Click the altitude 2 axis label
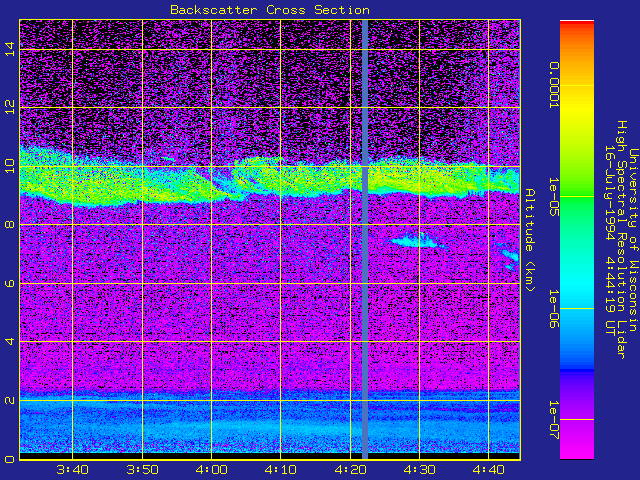The image size is (640, 480). tap(10, 400)
